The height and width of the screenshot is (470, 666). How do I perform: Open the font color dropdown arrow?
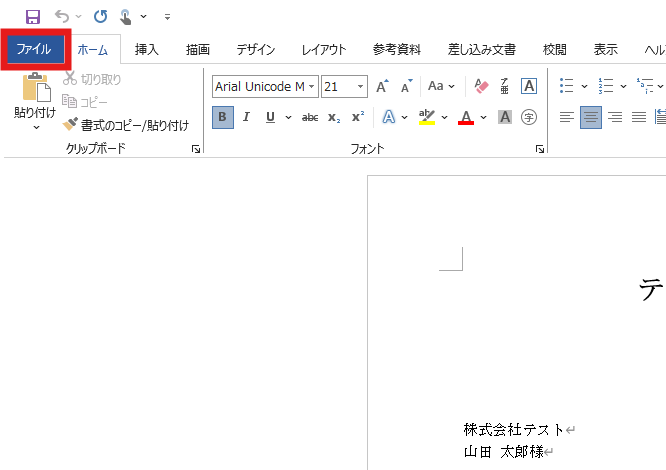click(x=483, y=117)
